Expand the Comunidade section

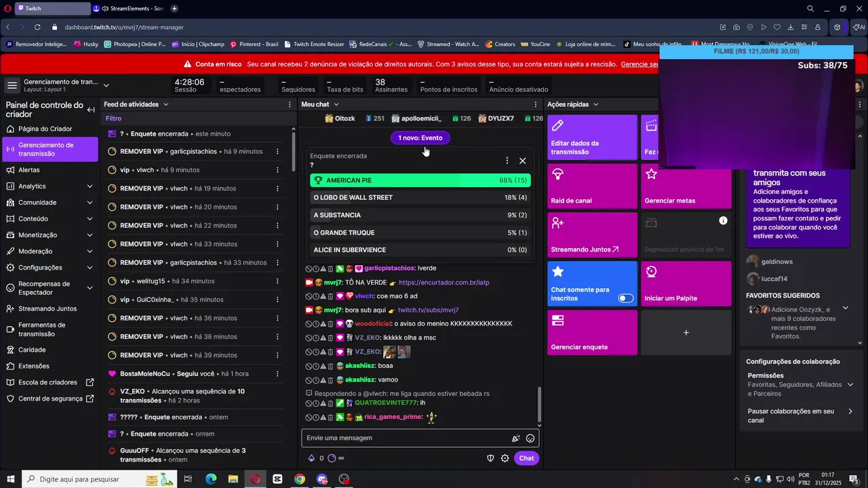point(90,203)
